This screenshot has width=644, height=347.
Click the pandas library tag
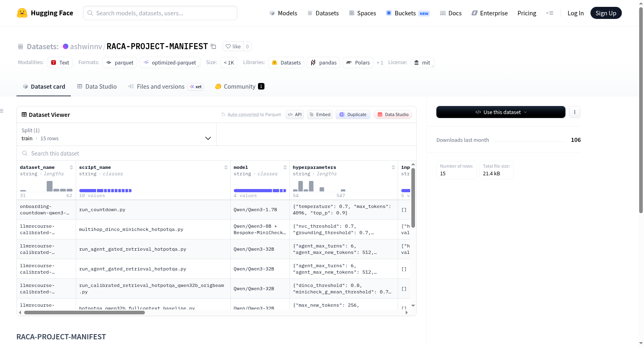click(324, 62)
